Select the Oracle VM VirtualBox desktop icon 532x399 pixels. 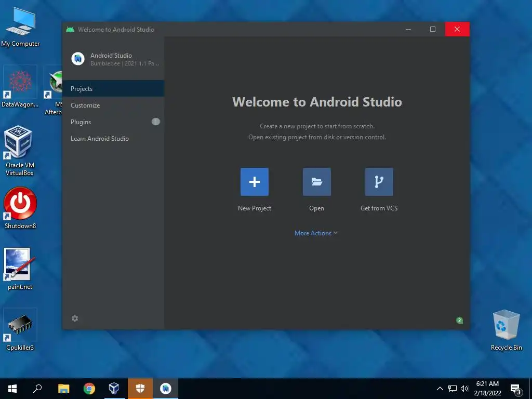tap(19, 151)
